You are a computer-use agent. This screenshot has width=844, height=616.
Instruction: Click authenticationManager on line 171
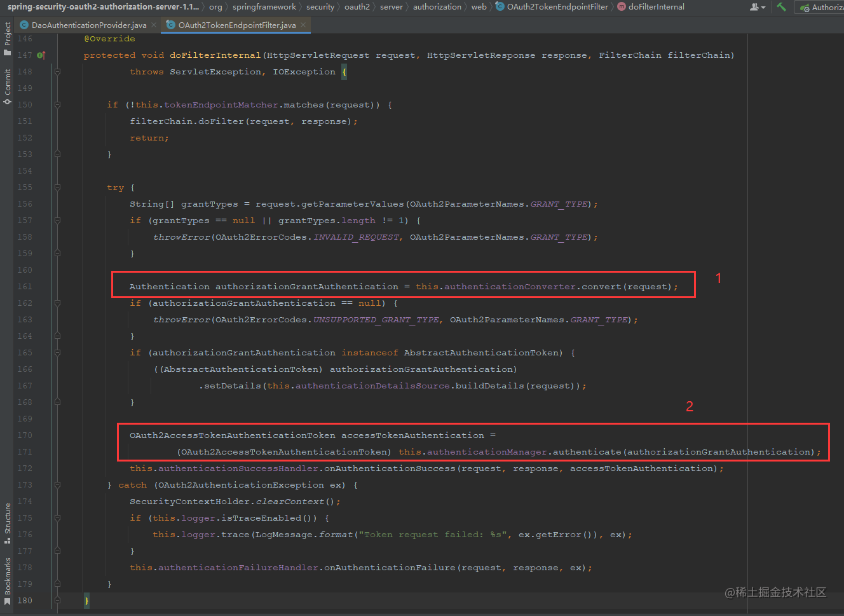[x=487, y=452]
